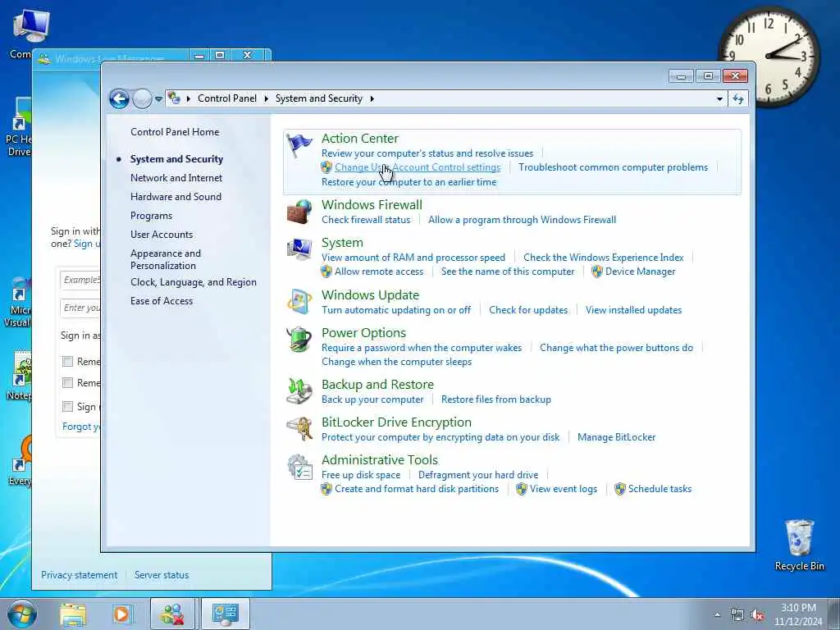
Task: Toggle second Remember checkbox in Messenger window
Action: [67, 382]
